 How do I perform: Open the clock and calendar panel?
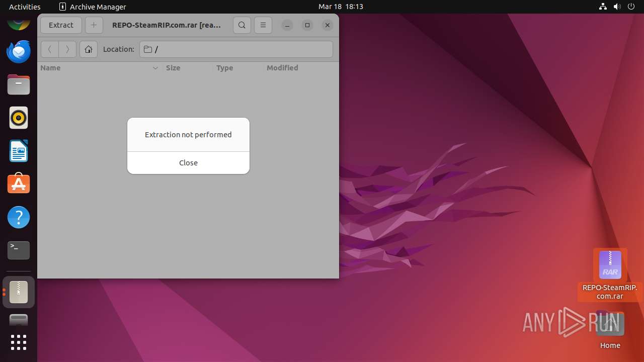click(x=341, y=7)
